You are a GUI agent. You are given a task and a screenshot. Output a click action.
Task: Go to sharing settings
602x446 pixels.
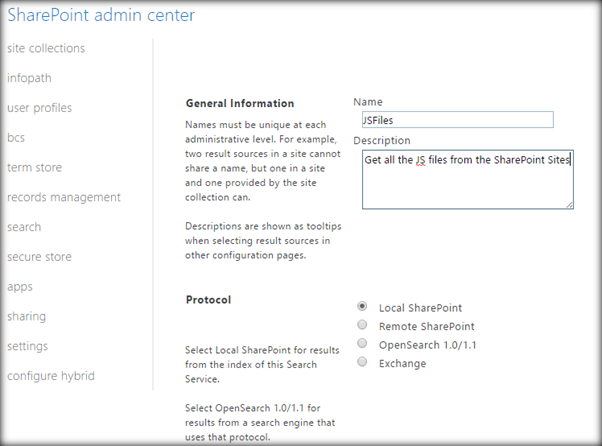[x=26, y=316]
